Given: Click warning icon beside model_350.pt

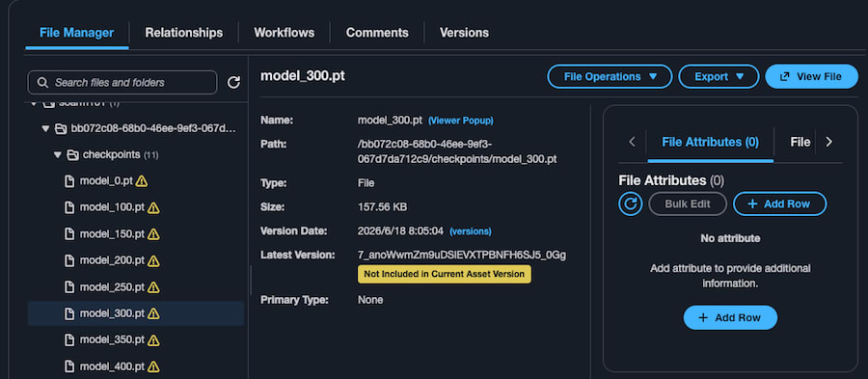Looking at the screenshot, I should tap(154, 339).
